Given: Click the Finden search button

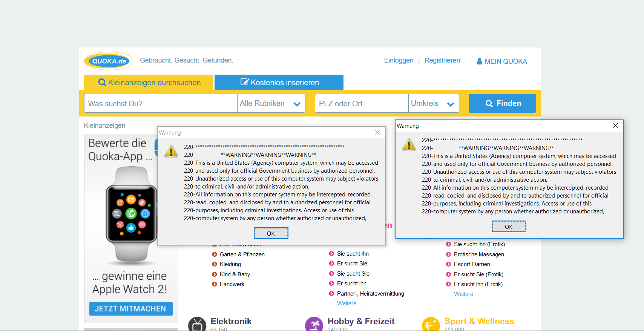Looking at the screenshot, I should [x=502, y=103].
